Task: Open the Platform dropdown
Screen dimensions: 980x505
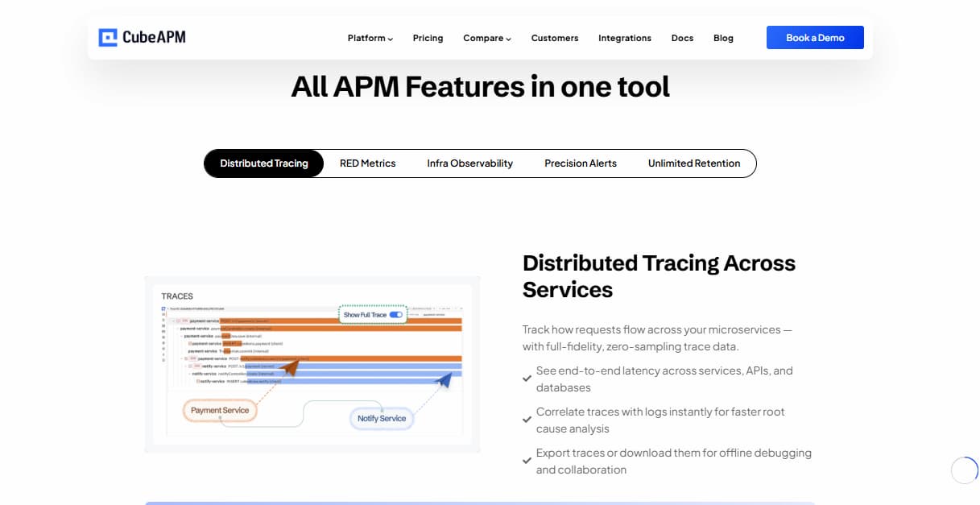Action: coord(370,38)
